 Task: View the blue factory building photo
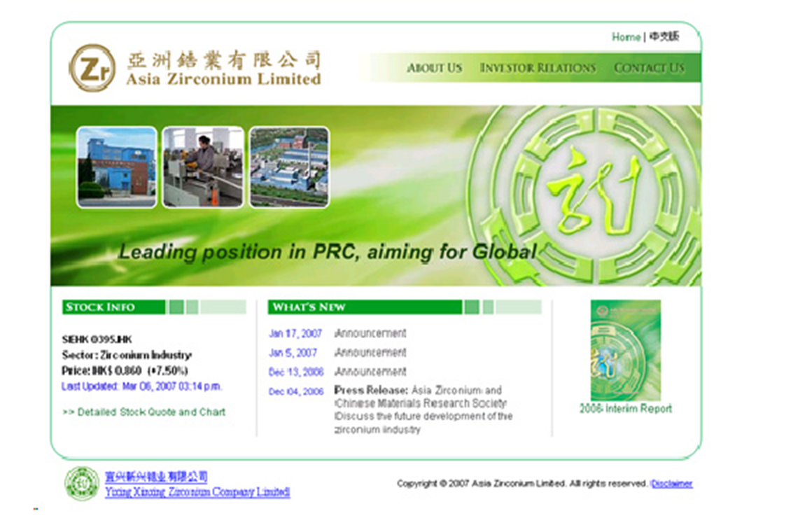click(x=116, y=167)
